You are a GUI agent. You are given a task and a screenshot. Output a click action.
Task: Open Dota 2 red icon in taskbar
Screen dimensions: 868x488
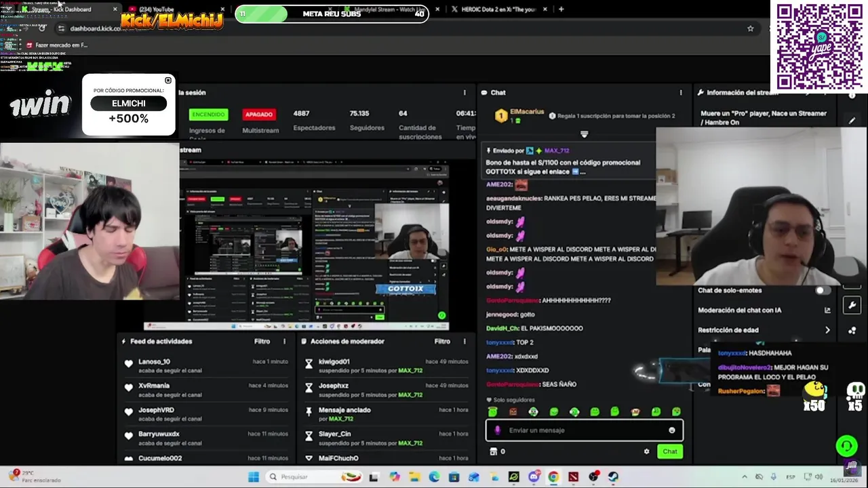click(574, 477)
